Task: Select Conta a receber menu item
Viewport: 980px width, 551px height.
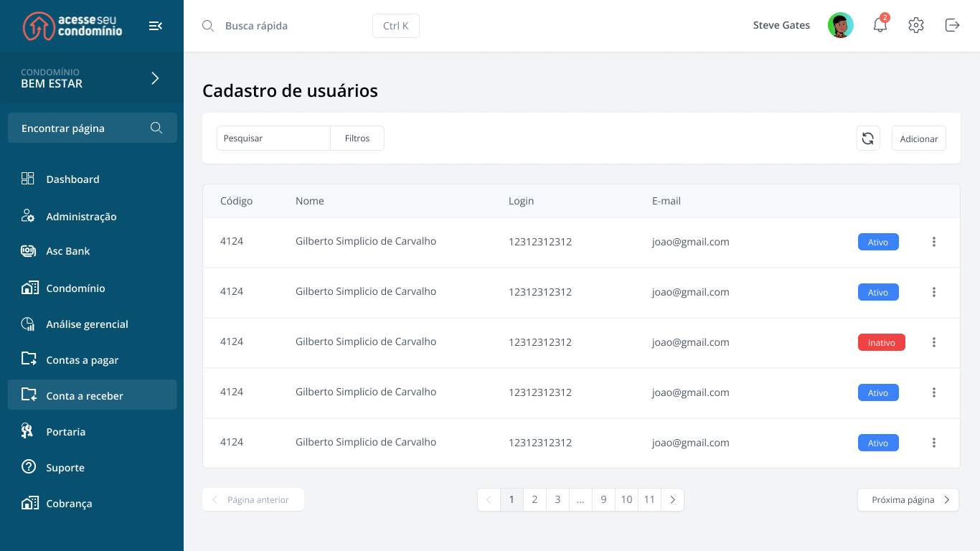Action: [92, 395]
